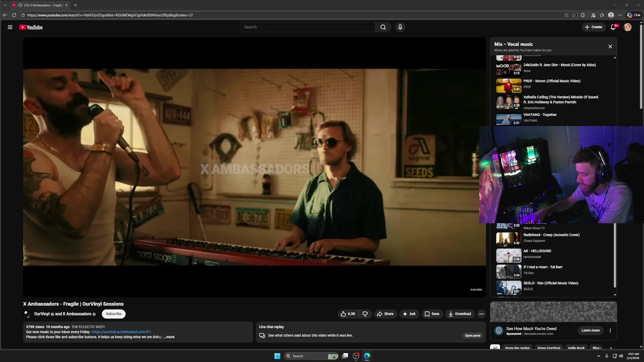Open YouTube account avatar menu
Viewport: 644px width, 362px height.
627,27
